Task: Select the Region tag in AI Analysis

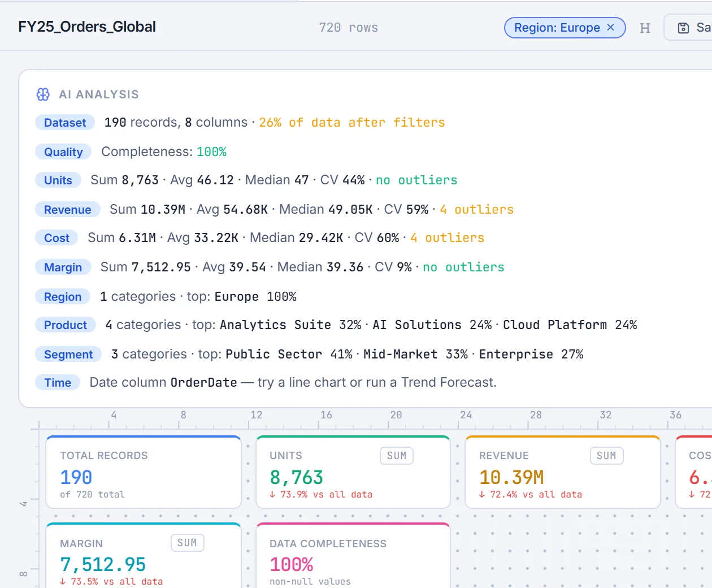Action: 63,297
